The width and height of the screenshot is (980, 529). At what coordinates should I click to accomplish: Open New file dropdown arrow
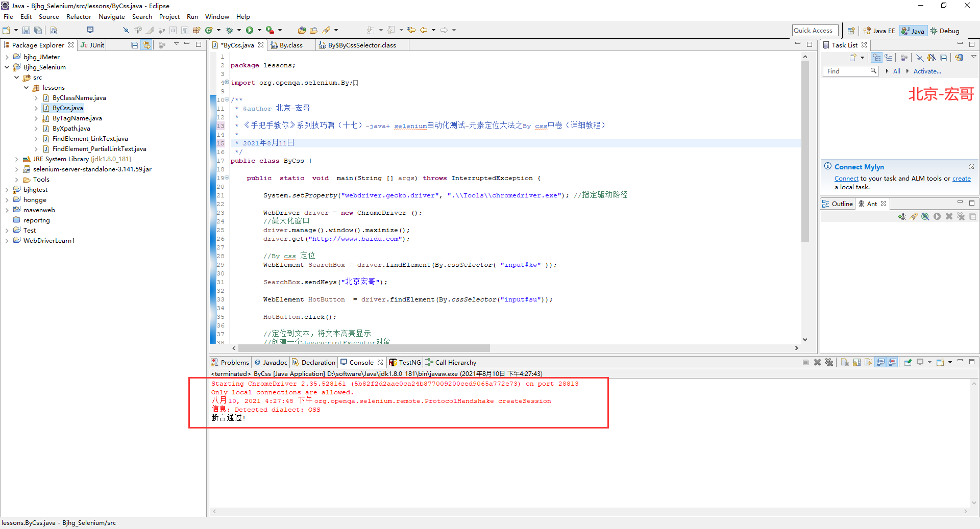click(15, 31)
